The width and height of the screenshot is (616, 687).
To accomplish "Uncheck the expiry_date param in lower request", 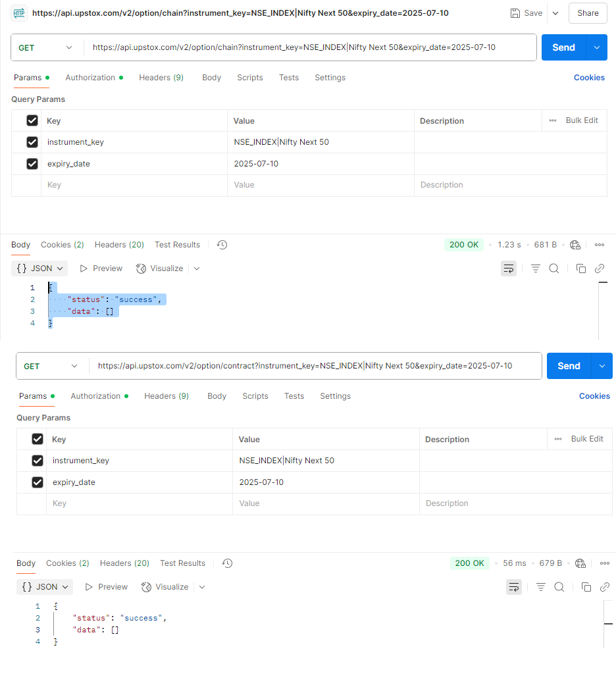I will pyautogui.click(x=38, y=482).
